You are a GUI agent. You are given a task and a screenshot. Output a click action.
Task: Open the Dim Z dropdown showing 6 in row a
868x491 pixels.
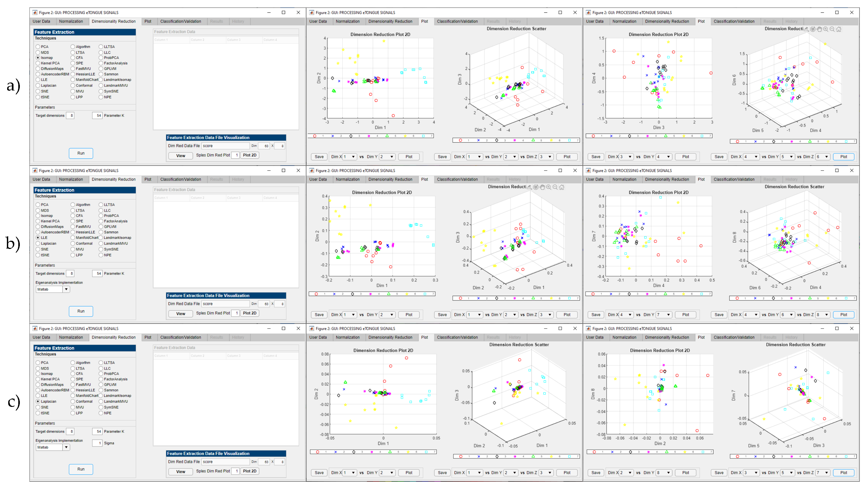pyautogui.click(x=823, y=157)
